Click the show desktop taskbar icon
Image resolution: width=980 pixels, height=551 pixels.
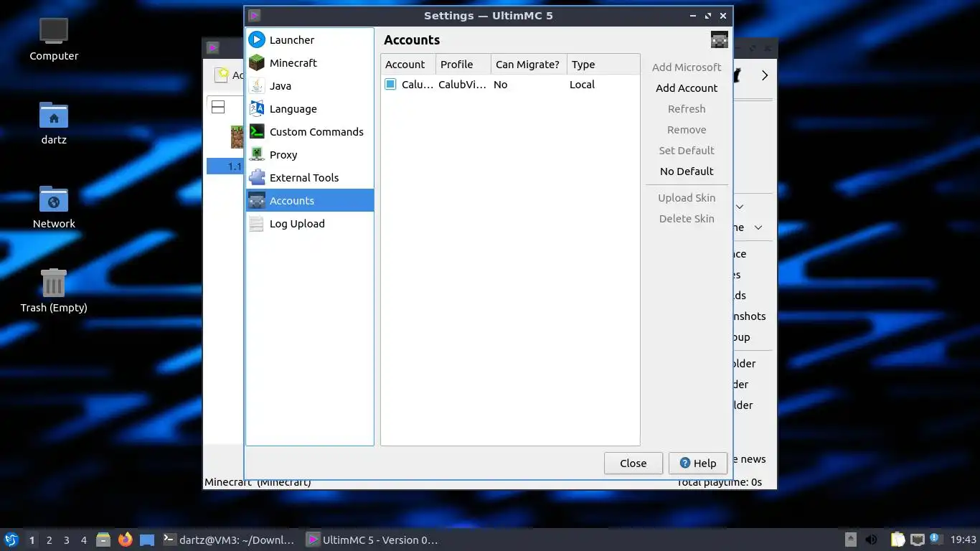point(147,540)
